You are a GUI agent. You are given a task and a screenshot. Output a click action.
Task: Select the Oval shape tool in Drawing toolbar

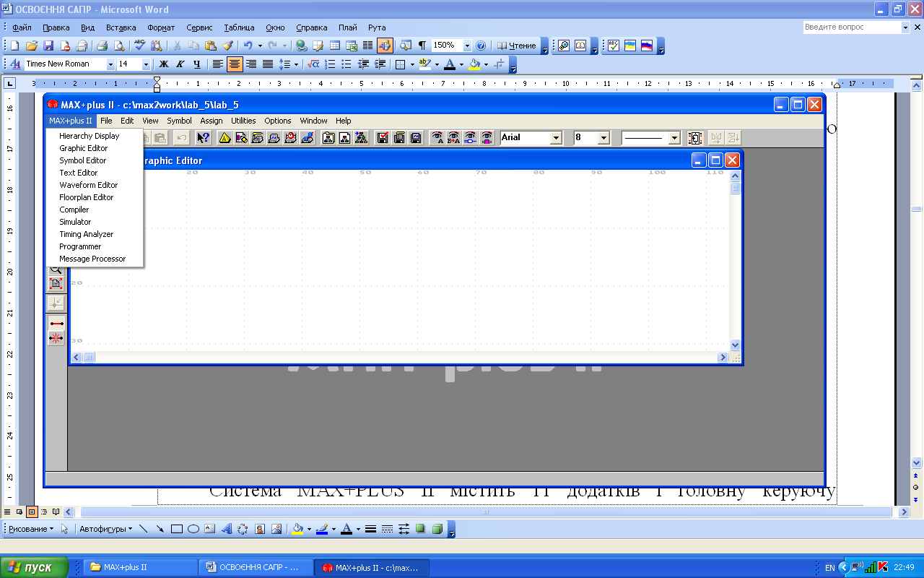tap(193, 529)
